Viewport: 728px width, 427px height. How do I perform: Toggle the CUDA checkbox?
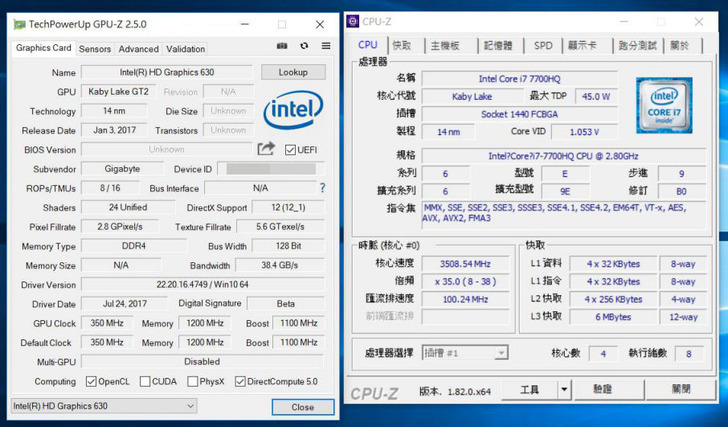click(x=145, y=382)
